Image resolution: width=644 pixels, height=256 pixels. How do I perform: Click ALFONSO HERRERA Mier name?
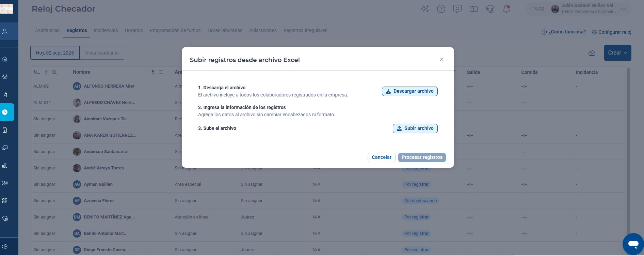pyautogui.click(x=109, y=86)
